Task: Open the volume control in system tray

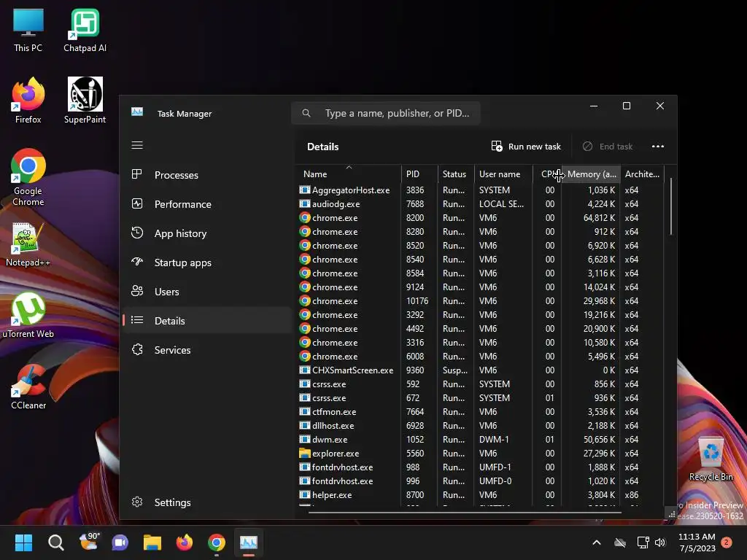Action: point(659,542)
